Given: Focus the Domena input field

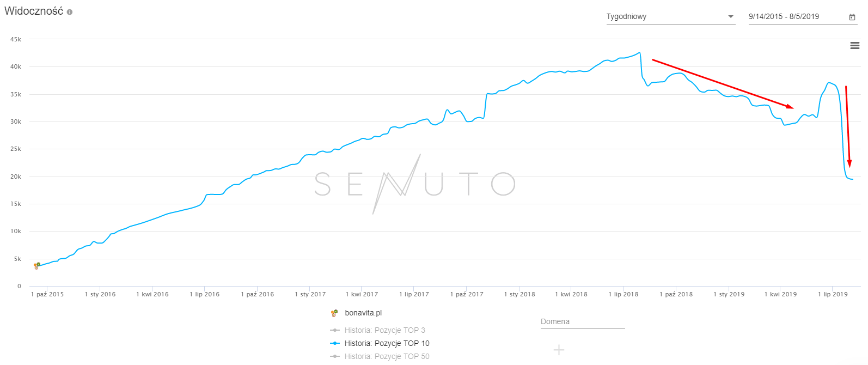Looking at the screenshot, I should [x=583, y=322].
